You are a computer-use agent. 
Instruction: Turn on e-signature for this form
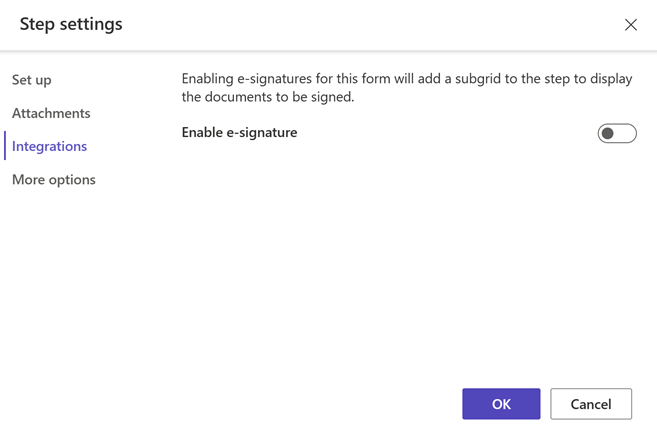coord(617,133)
